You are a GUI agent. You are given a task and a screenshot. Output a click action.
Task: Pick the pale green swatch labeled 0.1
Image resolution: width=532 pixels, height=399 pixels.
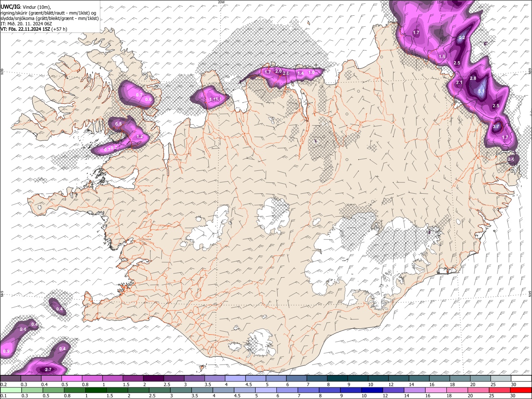click(10, 390)
